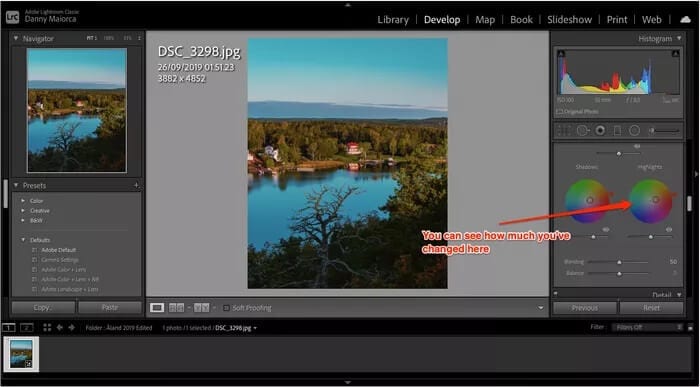Select the Crop Overlay tool icon
Screen dimensions: 700x387
[564, 130]
